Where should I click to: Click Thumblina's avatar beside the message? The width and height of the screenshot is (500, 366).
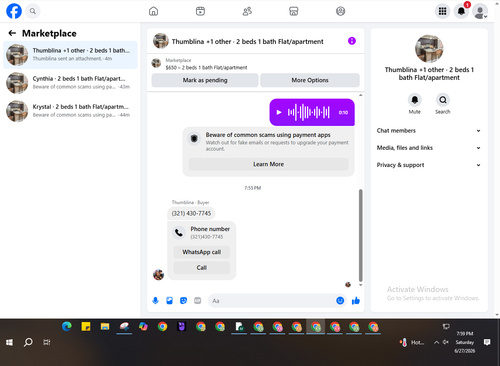click(158, 275)
